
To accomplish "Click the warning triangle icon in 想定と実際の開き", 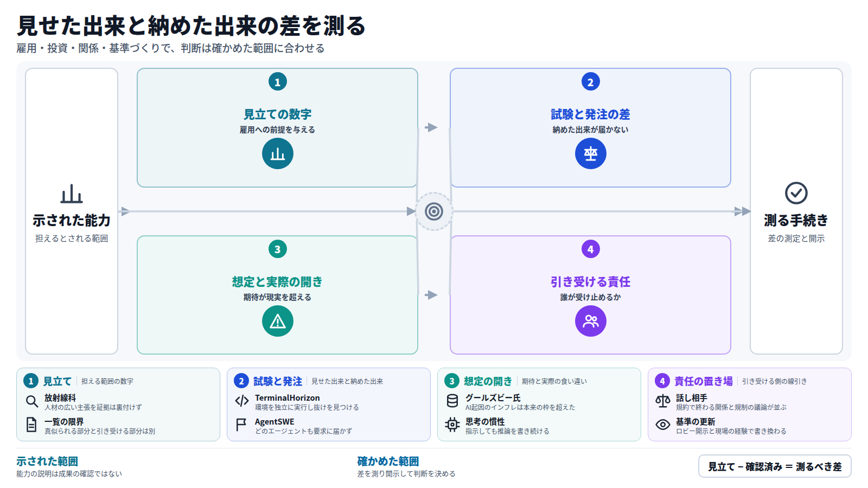I will [278, 321].
